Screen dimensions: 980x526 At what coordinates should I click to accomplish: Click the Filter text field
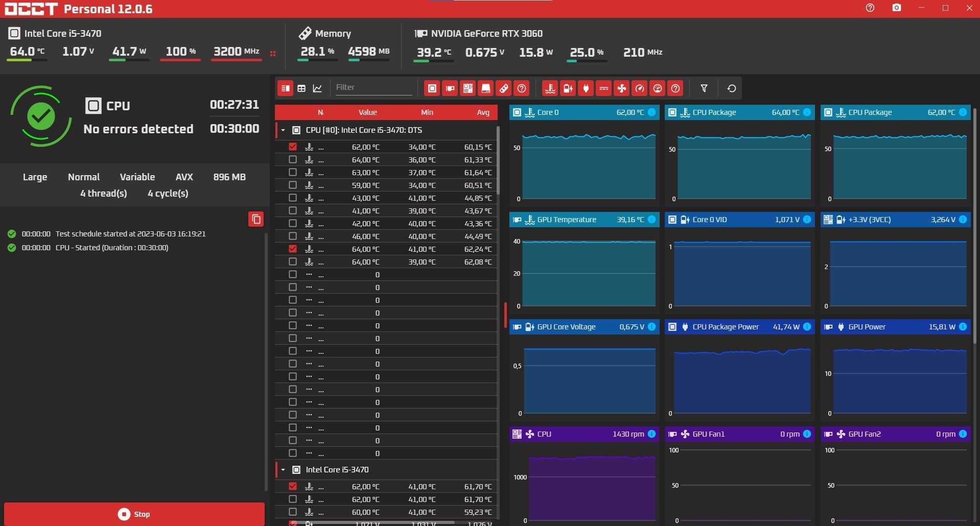tap(374, 87)
